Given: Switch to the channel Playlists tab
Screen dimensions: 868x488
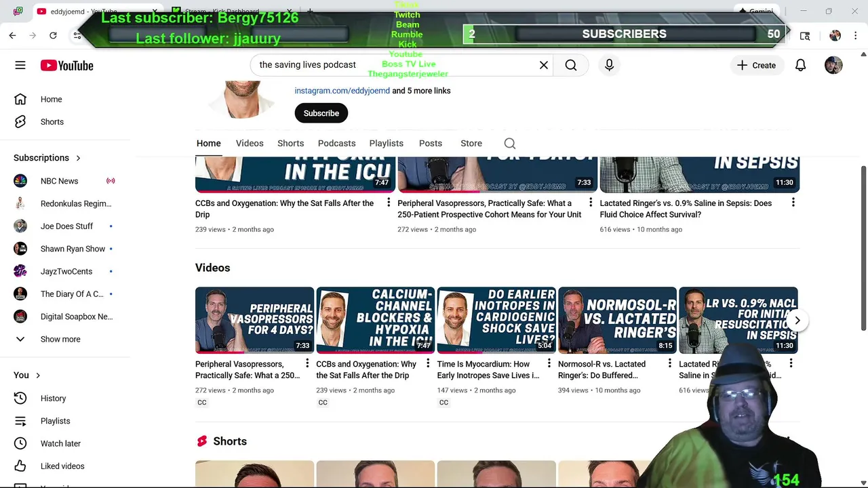Looking at the screenshot, I should pos(386,143).
